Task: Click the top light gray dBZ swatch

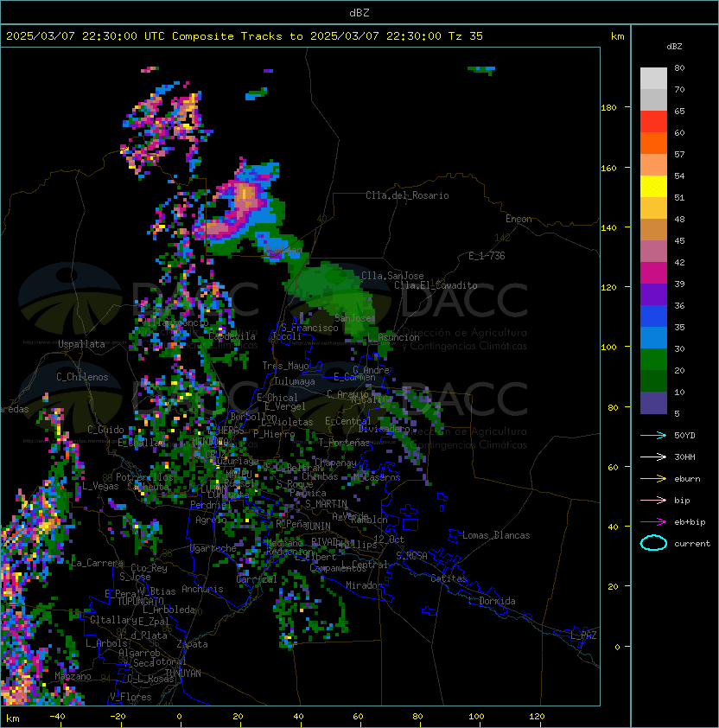Action: coord(653,78)
